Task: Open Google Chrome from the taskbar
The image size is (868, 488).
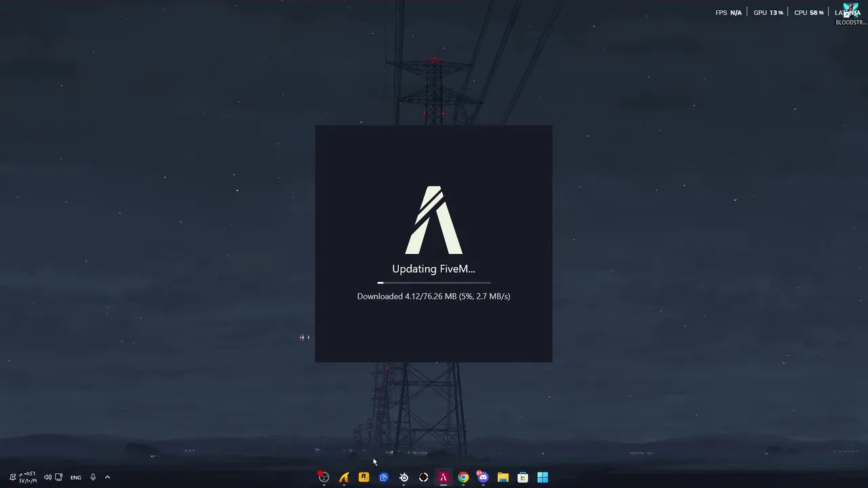Action: (463, 477)
